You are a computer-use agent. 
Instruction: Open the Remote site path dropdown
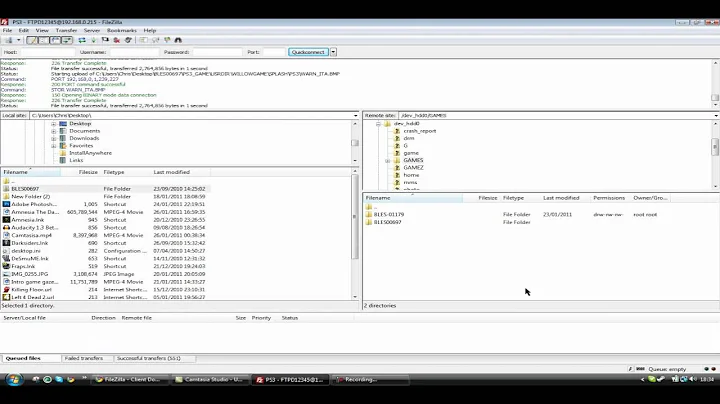(x=716, y=116)
